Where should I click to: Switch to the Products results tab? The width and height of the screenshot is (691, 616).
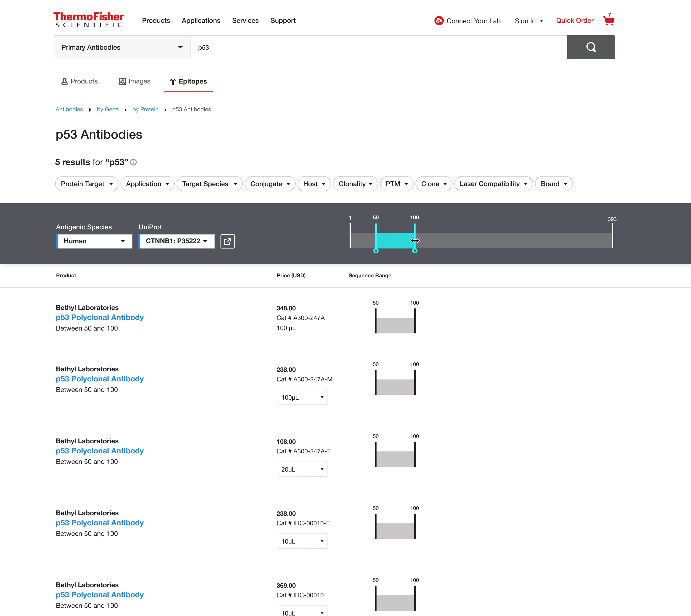[x=80, y=82]
